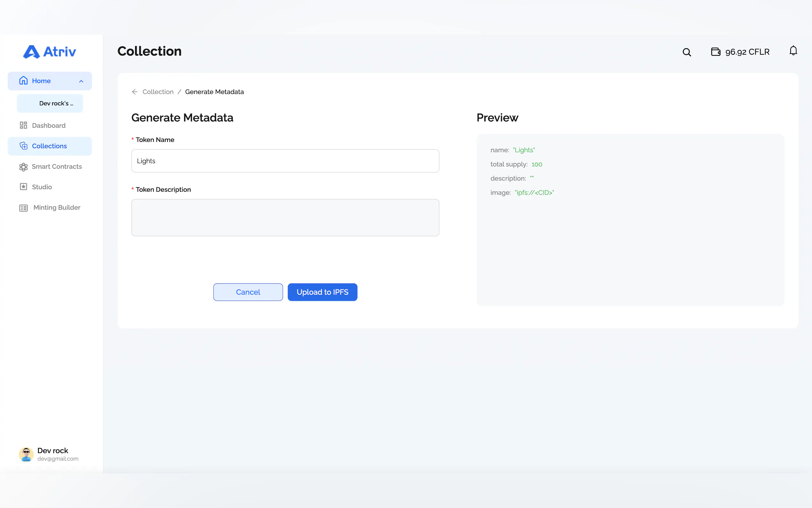Image resolution: width=812 pixels, height=508 pixels.
Task: Collapse the Home menu chevron
Action: click(81, 81)
